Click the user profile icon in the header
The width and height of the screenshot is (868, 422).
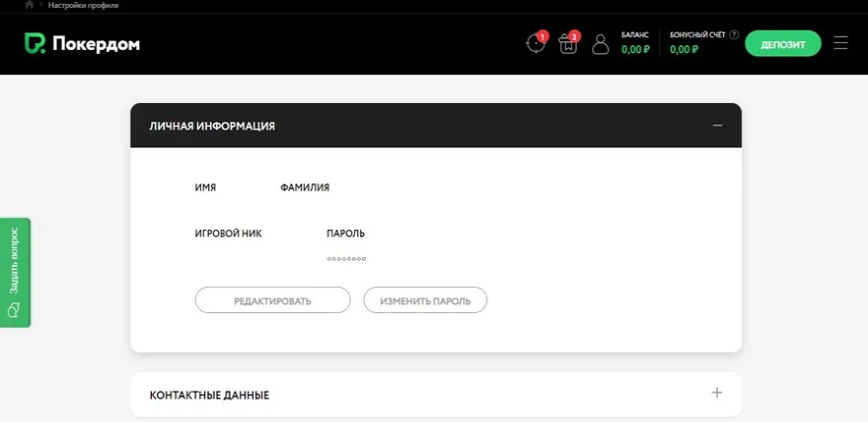click(x=600, y=44)
